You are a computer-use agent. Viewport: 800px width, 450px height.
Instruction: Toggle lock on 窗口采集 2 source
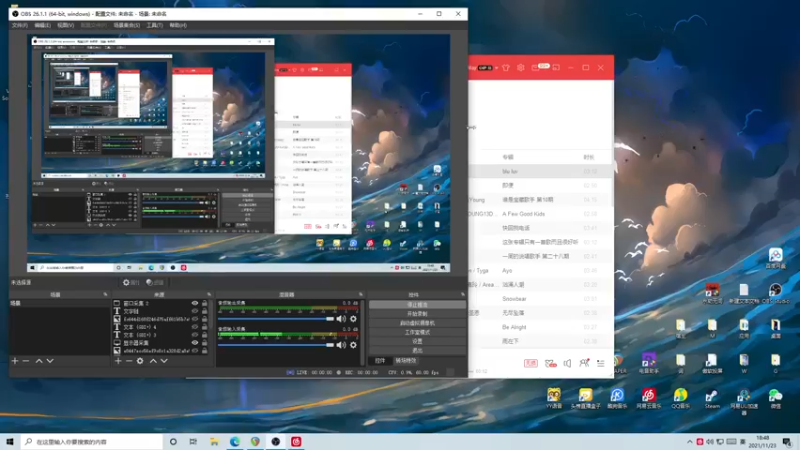point(205,303)
